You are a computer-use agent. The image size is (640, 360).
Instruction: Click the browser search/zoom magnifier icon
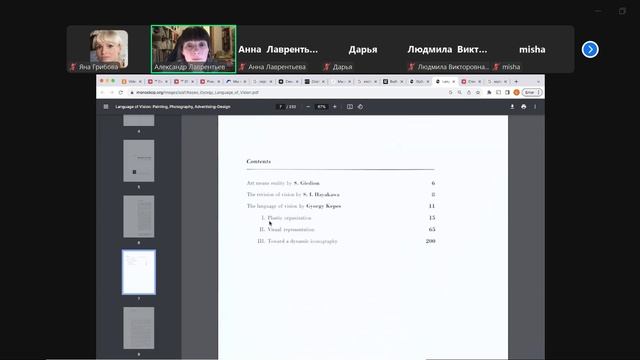(460, 93)
